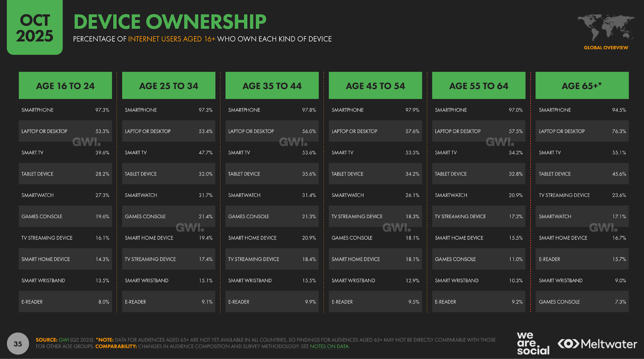644x359 pixels.
Task: Click the OCT 2025 date badge
Action: coord(35,28)
